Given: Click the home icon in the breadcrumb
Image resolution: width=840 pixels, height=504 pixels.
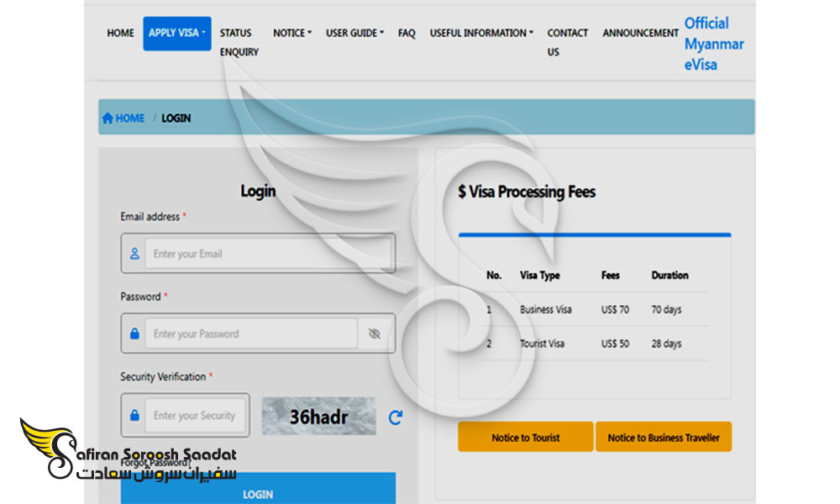Looking at the screenshot, I should pos(110,118).
